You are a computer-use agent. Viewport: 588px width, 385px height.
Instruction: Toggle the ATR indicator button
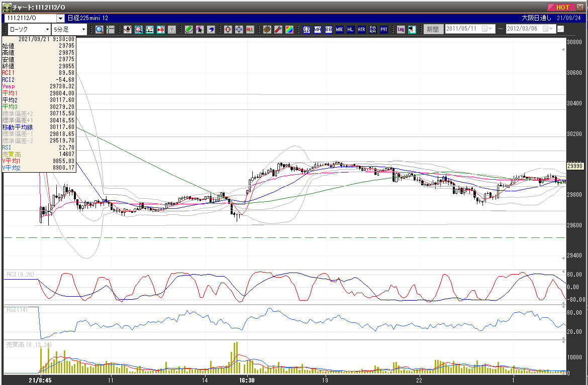pos(361,29)
